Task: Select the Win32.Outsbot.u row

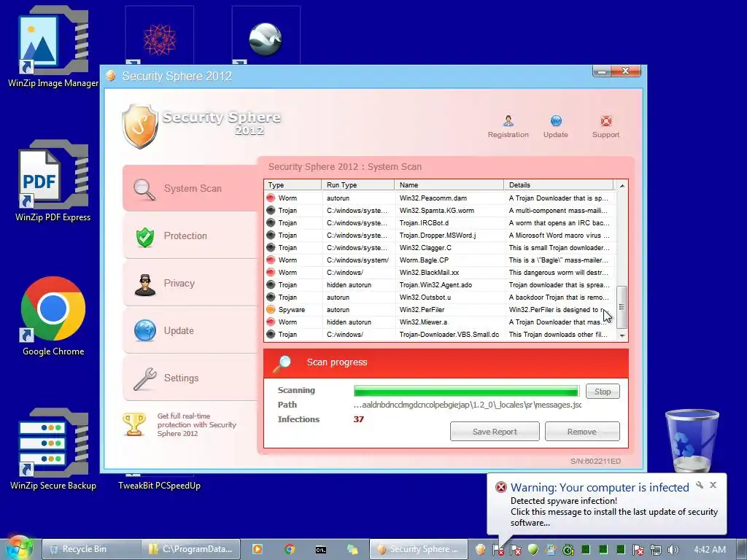Action: (x=439, y=297)
